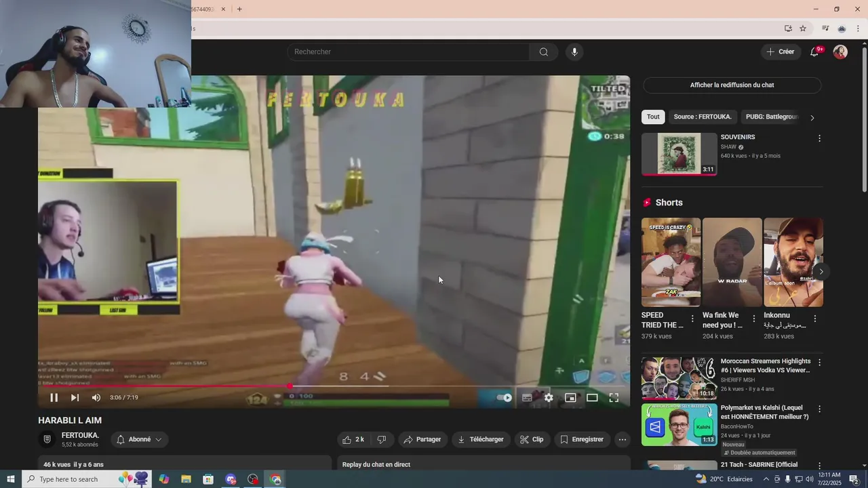
Task: Open Windows notification center
Action: pyautogui.click(x=854, y=479)
